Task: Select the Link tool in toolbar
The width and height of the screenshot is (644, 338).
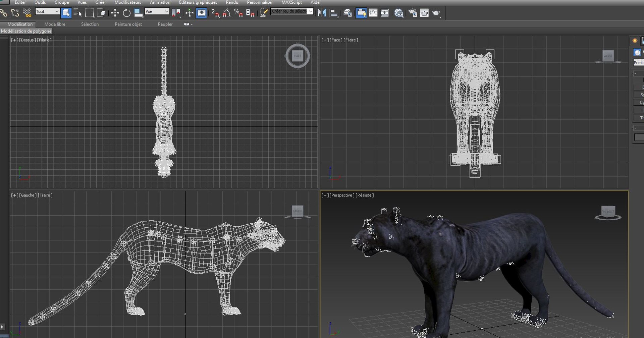Action: click(x=3, y=13)
